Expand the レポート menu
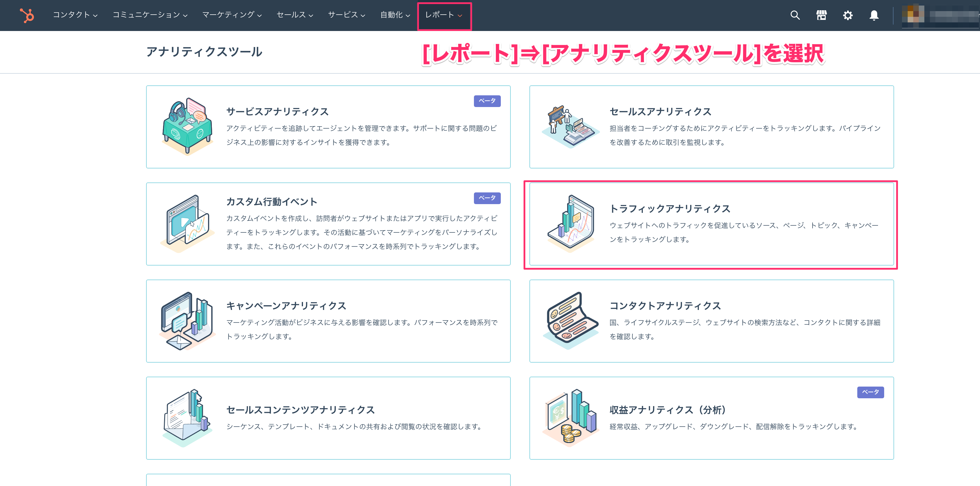Screen dimensions: 980x486 click(x=444, y=15)
